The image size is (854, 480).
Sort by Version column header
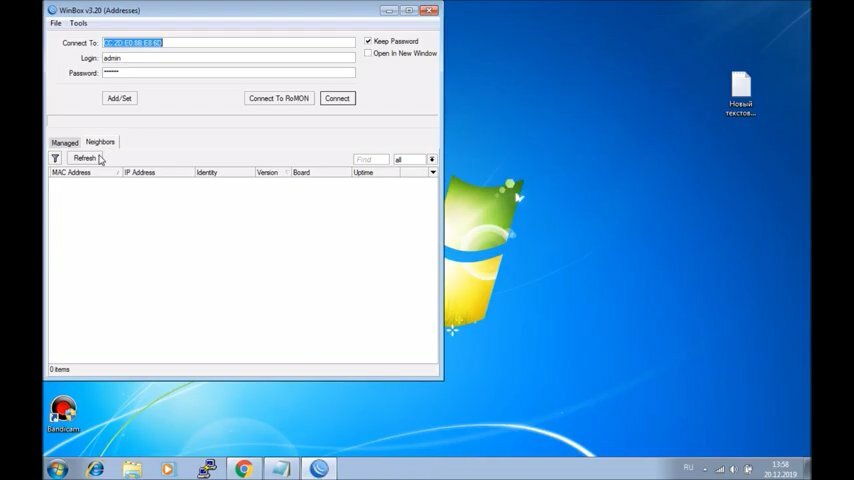coord(273,172)
